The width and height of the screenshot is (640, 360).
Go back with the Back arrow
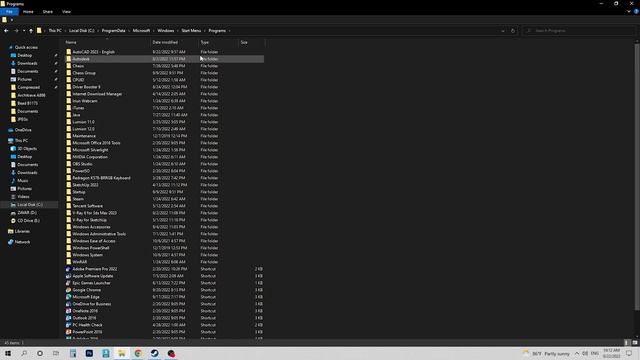pyautogui.click(x=6, y=31)
